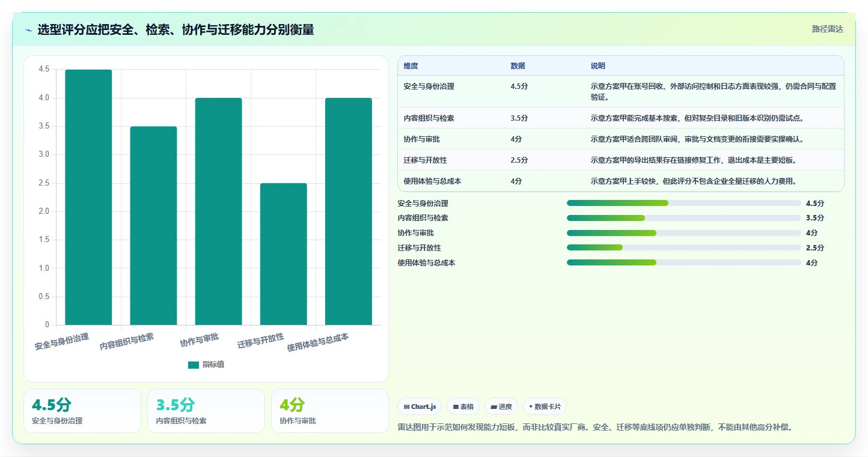Viewport: 868px width, 457px height.
Task: Click 迁移与开放性 in the table's first column
Action: click(426, 160)
